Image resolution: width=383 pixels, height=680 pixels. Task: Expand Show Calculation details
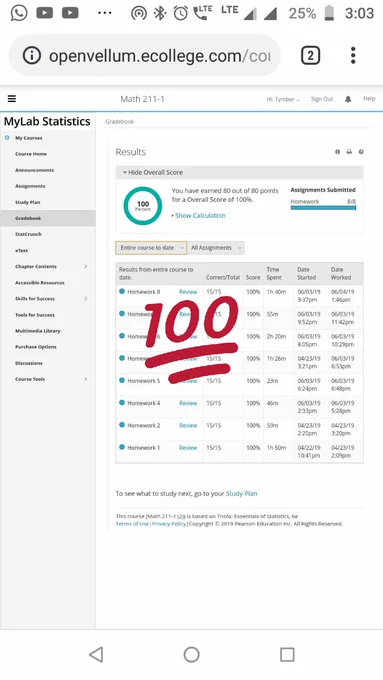coord(198,216)
